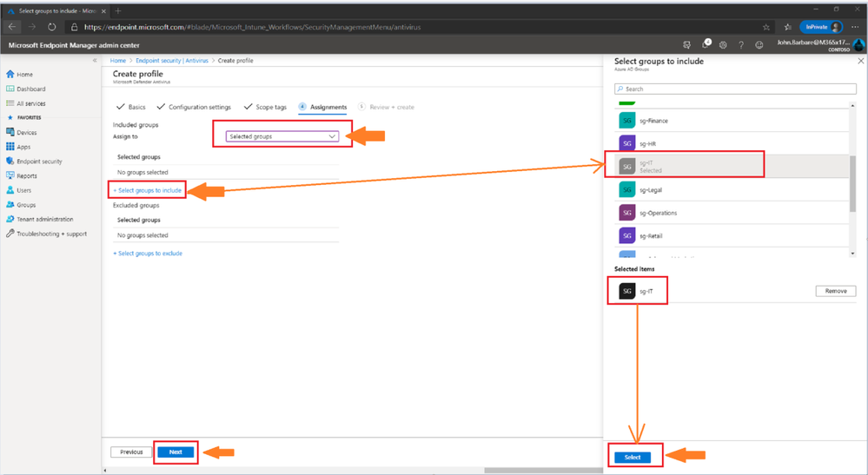The image size is (868, 475).
Task: Click the InPrivate profile badge
Action: (x=821, y=27)
